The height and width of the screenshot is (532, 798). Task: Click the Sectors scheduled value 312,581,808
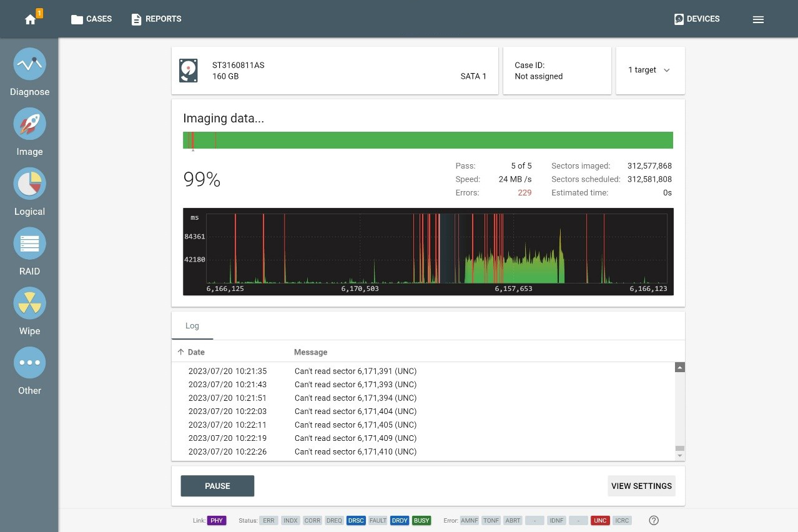point(649,179)
